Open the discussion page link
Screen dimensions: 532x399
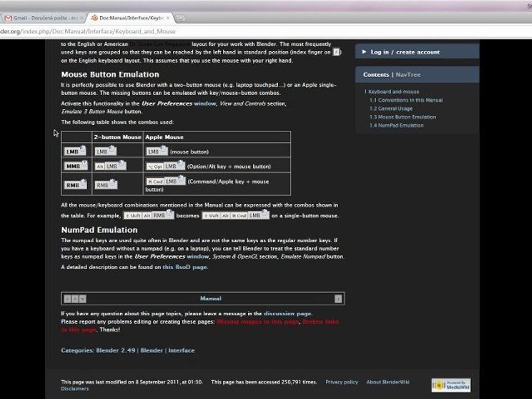click(288, 314)
